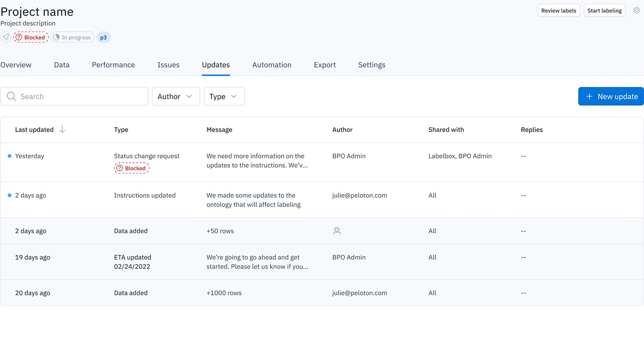Click the Review labels button
This screenshot has width=644, height=362.
tap(559, 10)
